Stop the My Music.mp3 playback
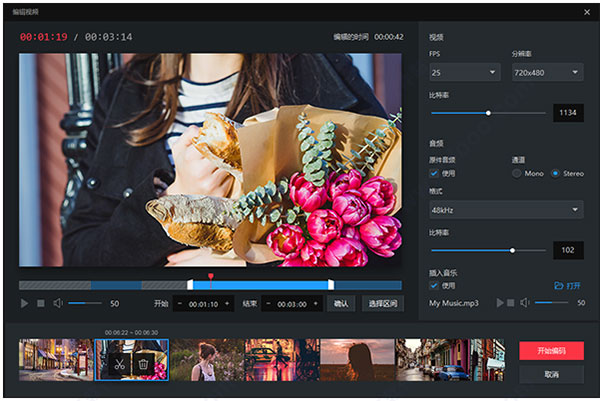The height and width of the screenshot is (401, 600). [510, 303]
